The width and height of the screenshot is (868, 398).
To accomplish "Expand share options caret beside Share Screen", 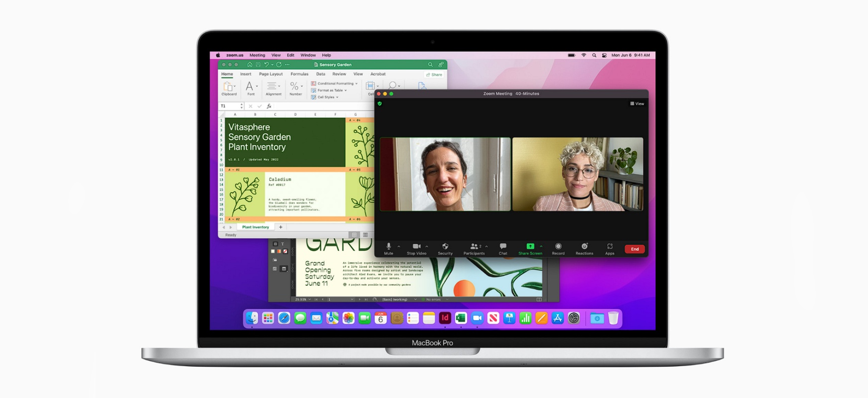I will [541, 246].
